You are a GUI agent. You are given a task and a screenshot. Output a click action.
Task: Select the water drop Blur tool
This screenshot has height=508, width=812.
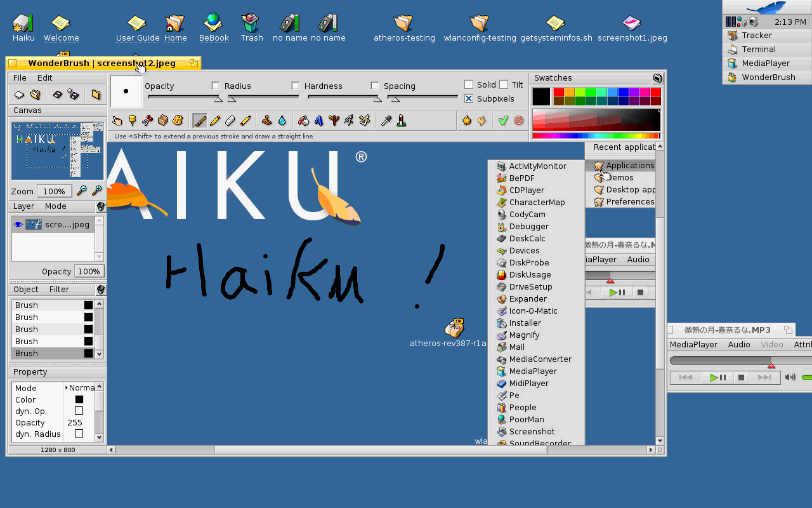tap(282, 120)
